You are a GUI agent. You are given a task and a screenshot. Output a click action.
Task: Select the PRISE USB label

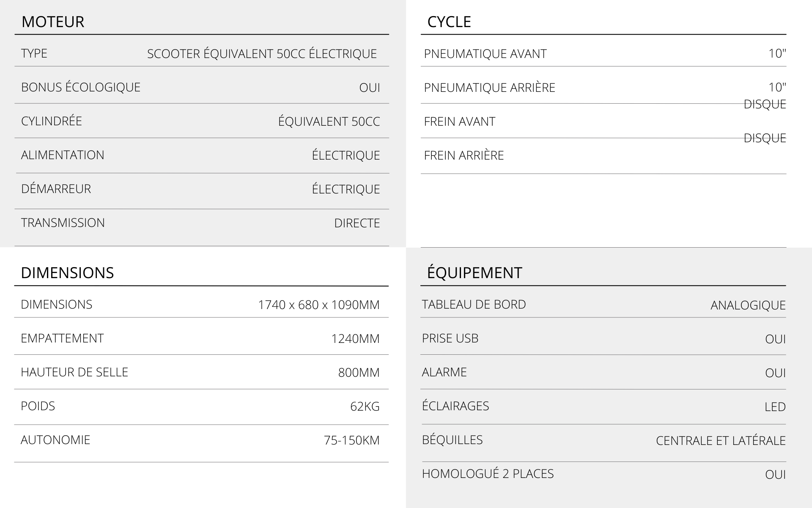click(450, 338)
